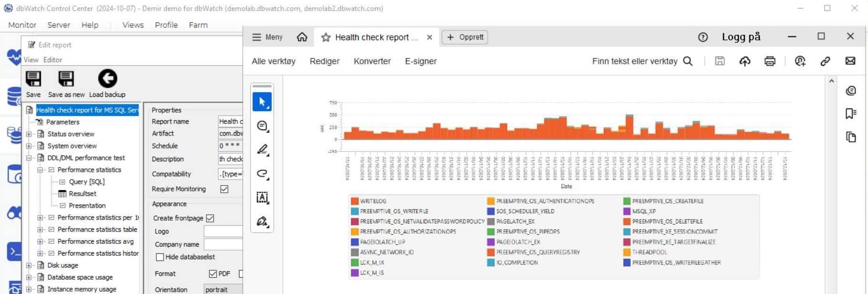
Task: Open the Profile menu
Action: [x=166, y=25]
